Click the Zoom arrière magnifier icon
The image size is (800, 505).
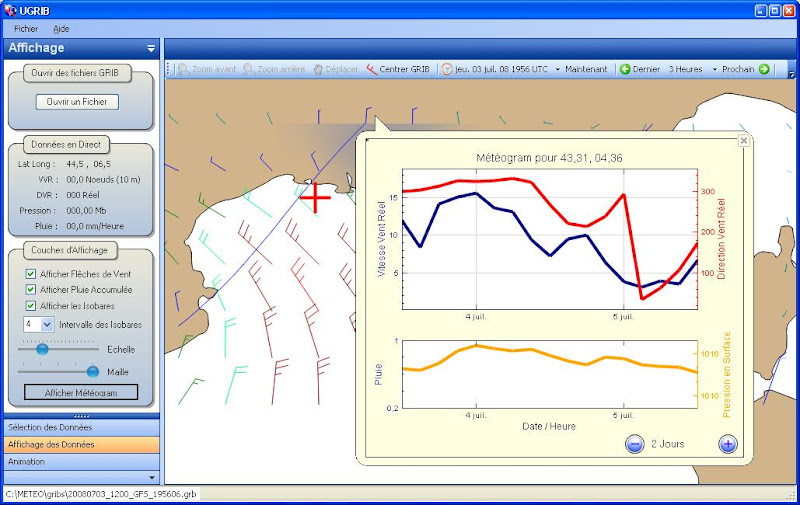pyautogui.click(x=248, y=70)
